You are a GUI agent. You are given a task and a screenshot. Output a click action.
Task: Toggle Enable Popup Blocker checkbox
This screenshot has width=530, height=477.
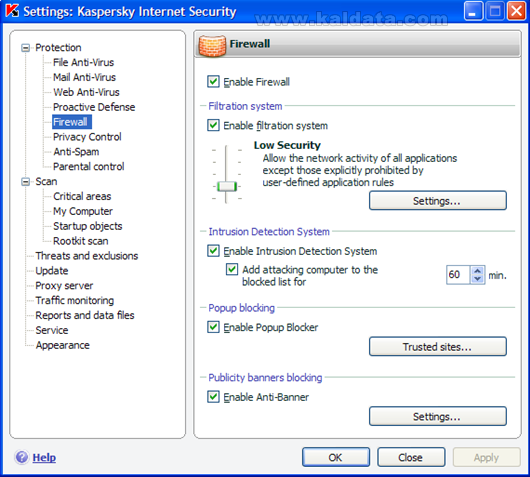tap(213, 327)
